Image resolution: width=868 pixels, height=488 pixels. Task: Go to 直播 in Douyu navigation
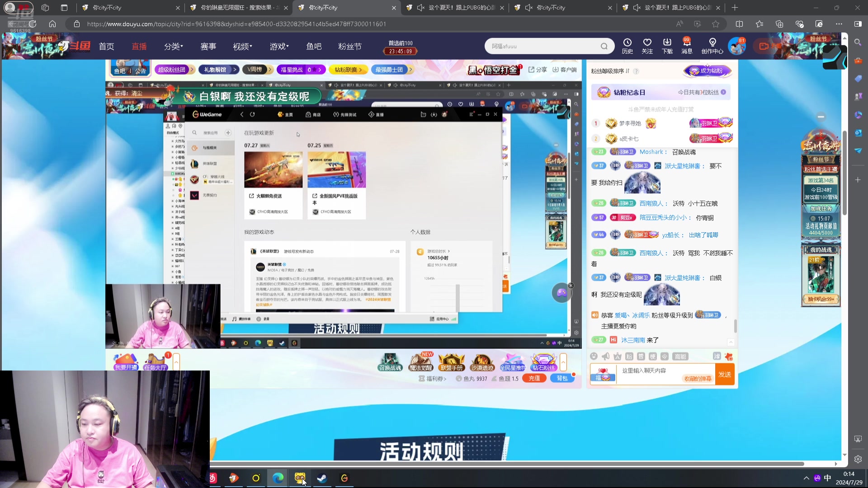point(139,46)
